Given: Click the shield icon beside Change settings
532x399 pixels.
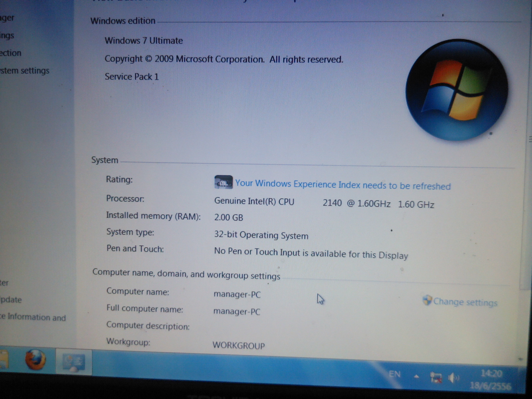Looking at the screenshot, I should point(427,300).
